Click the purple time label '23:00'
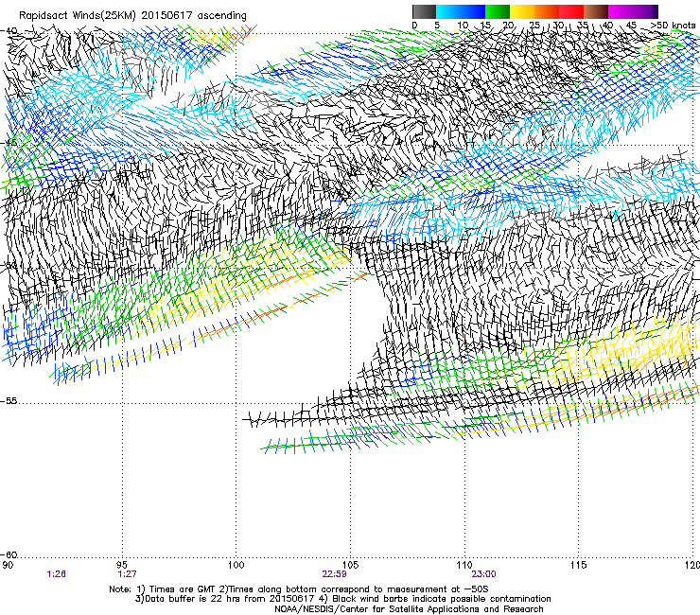 click(484, 574)
